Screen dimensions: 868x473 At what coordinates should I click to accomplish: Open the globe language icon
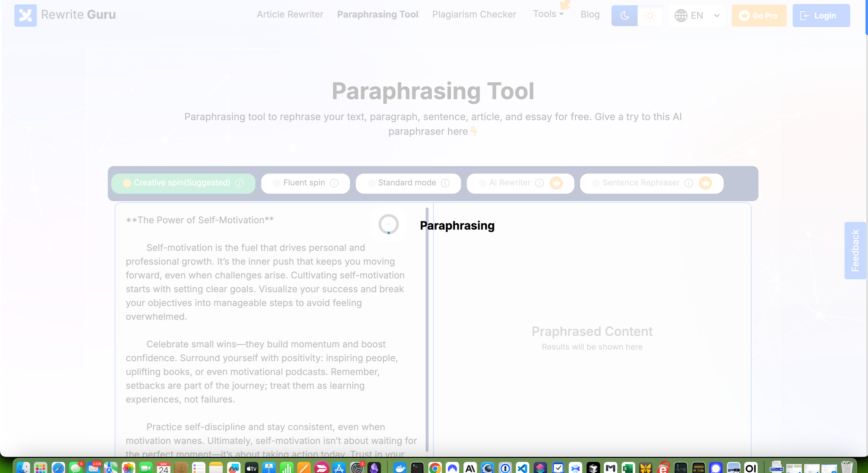(x=681, y=15)
